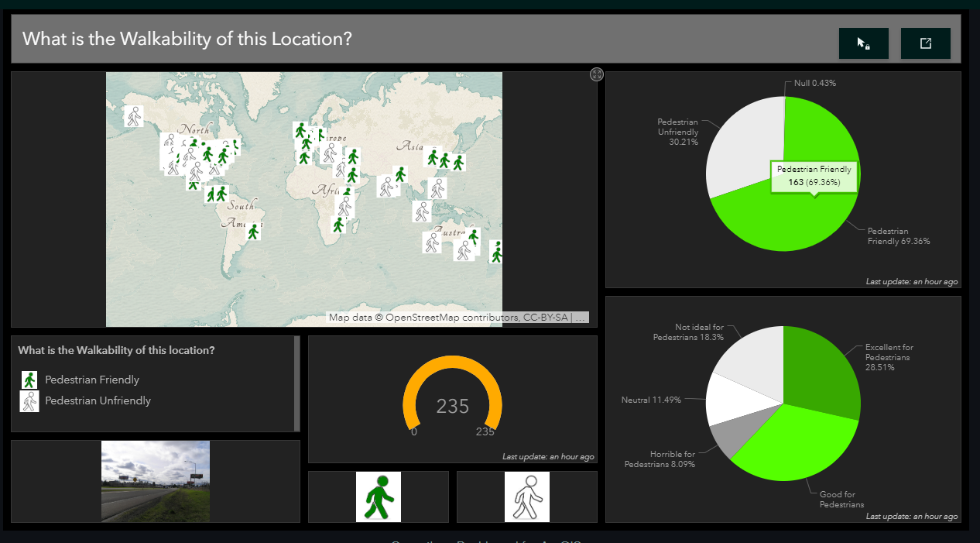Screen dimensions: 980x543
Task: Click the dashboard title heading text
Action: (187, 39)
